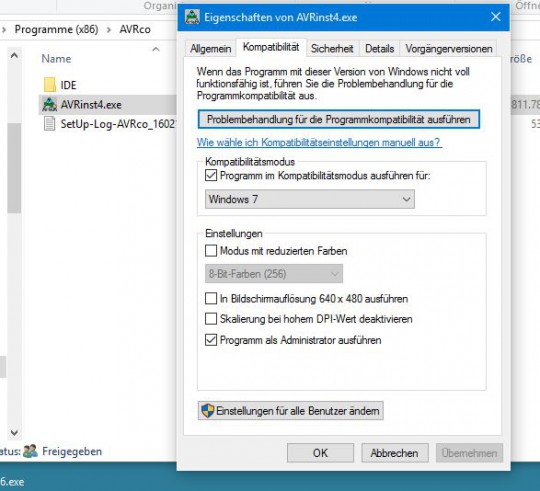Enable Modus mit reduzierten Farben

[211, 250]
